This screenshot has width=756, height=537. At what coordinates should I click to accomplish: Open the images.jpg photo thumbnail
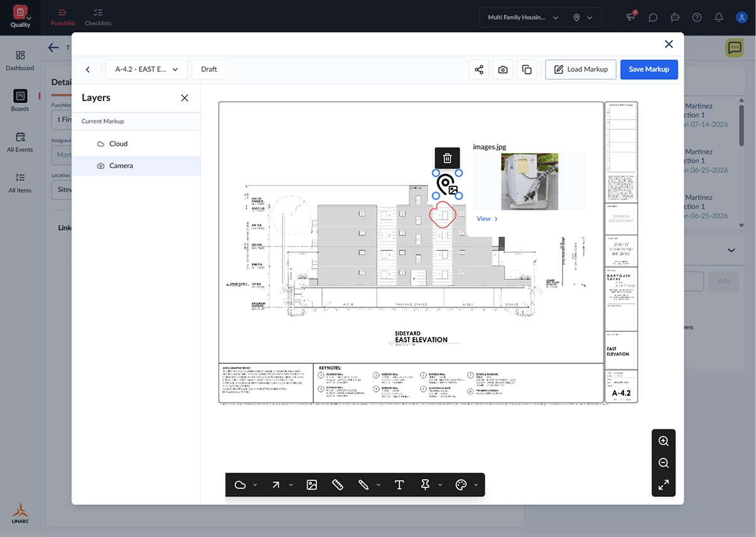[529, 181]
